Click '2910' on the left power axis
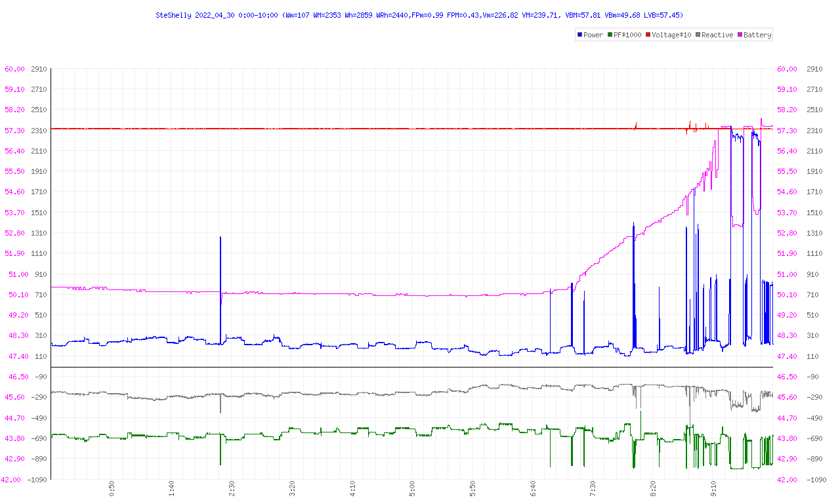 (39, 69)
